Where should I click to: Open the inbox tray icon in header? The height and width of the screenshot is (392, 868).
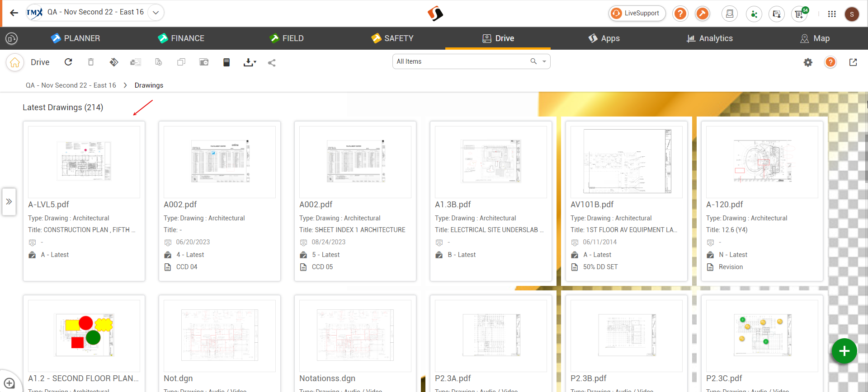[x=730, y=14]
